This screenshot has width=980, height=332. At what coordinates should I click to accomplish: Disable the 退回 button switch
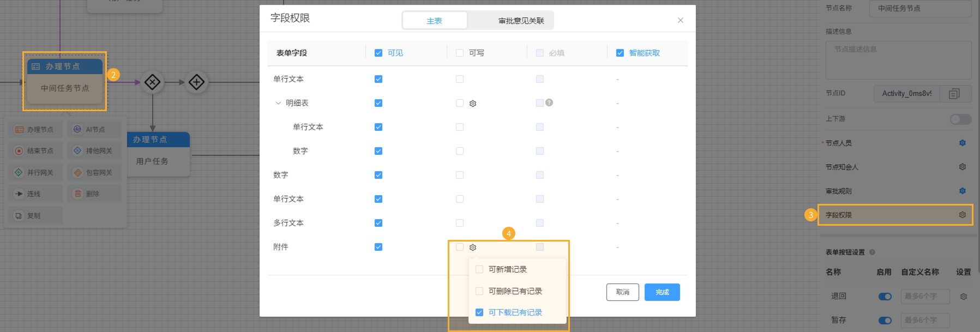(885, 297)
